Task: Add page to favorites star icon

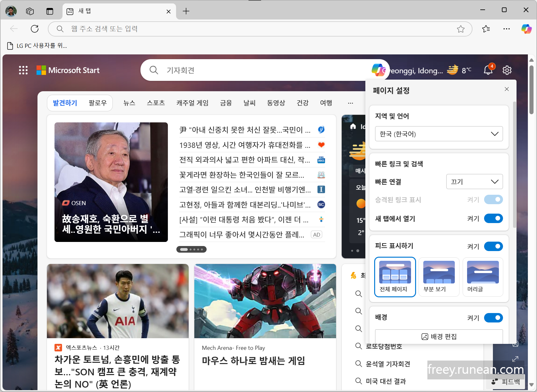Action: click(461, 29)
